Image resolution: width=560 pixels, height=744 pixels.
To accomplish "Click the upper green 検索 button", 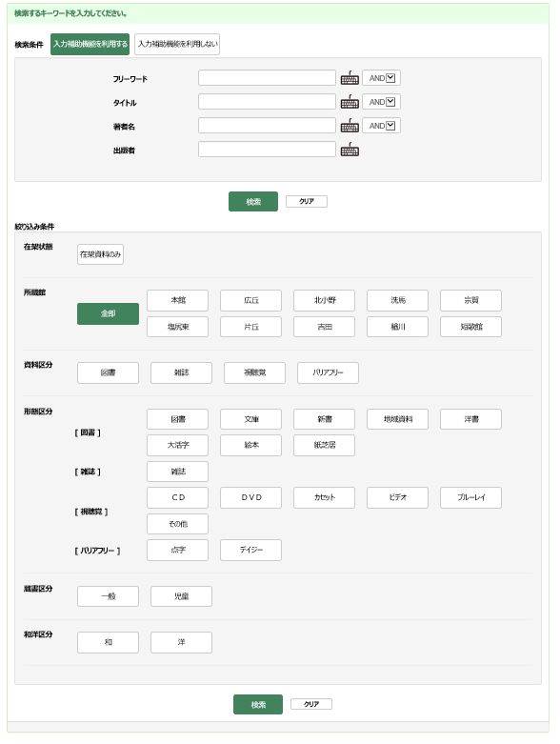I will pyautogui.click(x=253, y=202).
